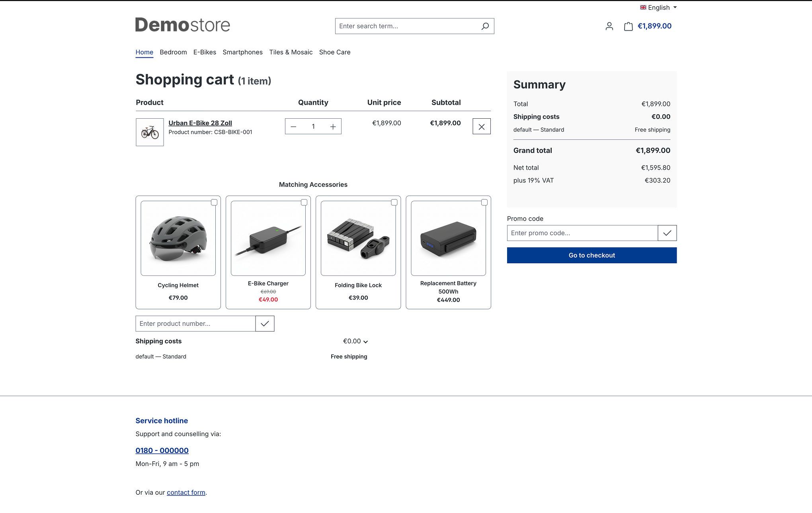Click the Net total €1,595.80 value

656,168
